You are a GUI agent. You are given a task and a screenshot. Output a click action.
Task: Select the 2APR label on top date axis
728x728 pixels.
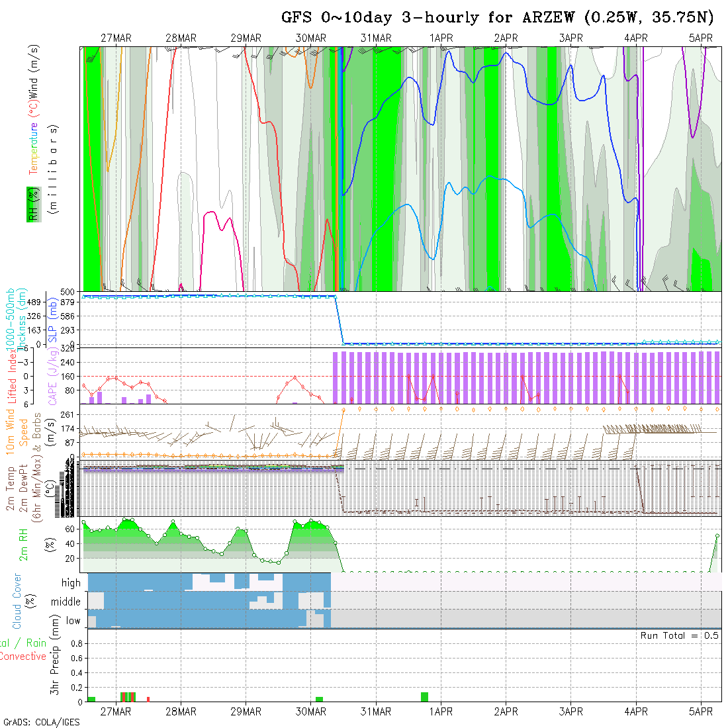pos(506,38)
